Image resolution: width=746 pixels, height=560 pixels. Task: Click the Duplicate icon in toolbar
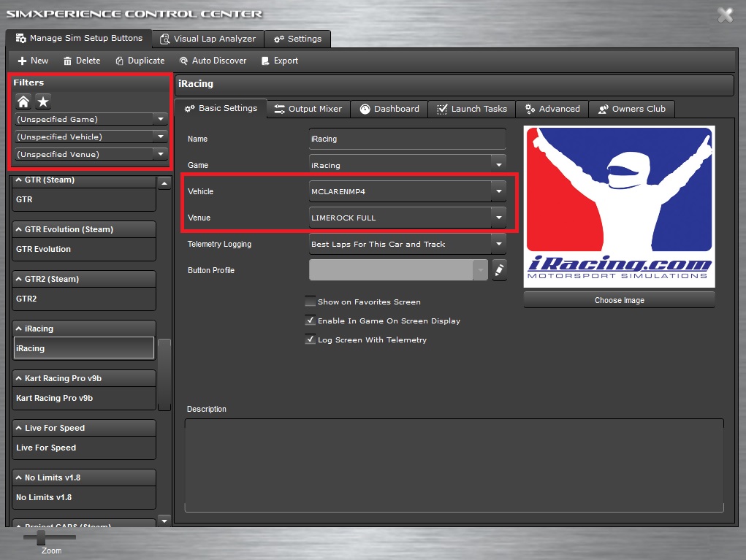coord(119,61)
